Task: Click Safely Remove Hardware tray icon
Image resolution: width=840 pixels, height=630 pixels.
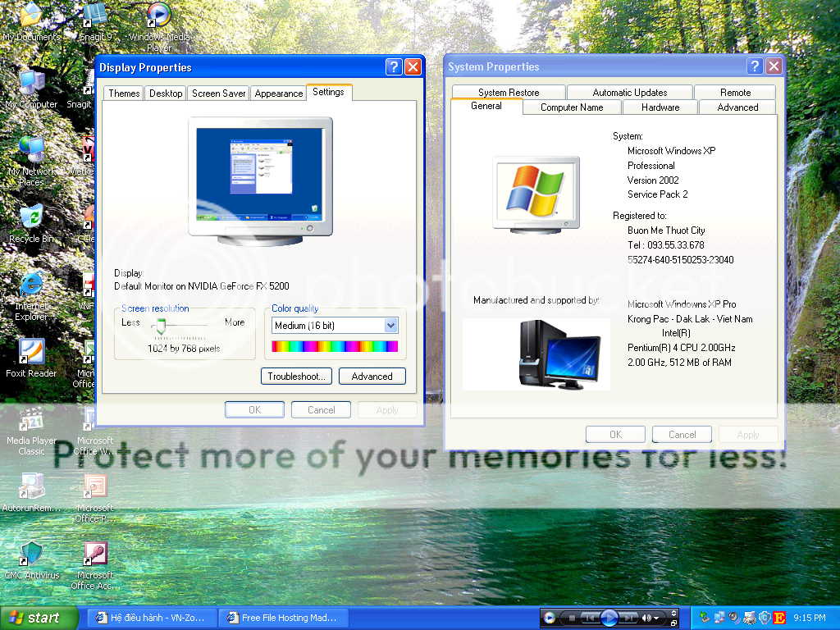Action: [x=703, y=618]
